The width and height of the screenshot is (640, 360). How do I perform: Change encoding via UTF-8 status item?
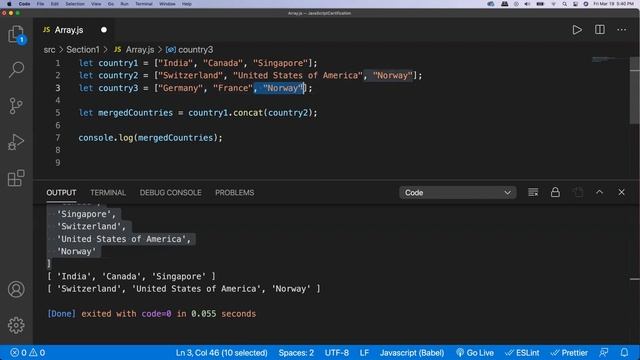[337, 353]
